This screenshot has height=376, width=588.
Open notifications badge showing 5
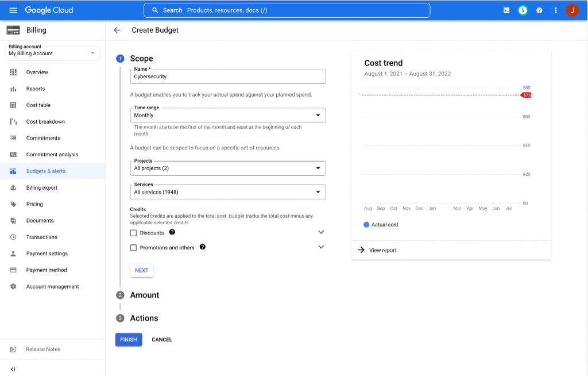tap(523, 10)
